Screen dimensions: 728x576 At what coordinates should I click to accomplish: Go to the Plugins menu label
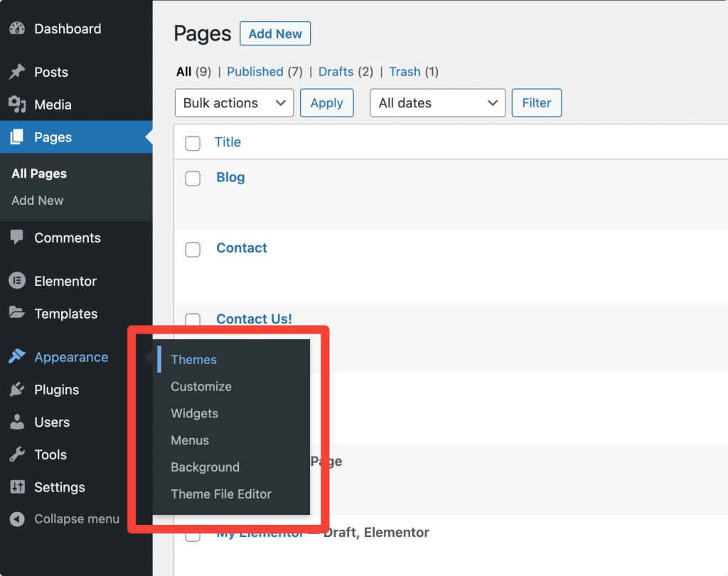[x=57, y=390]
